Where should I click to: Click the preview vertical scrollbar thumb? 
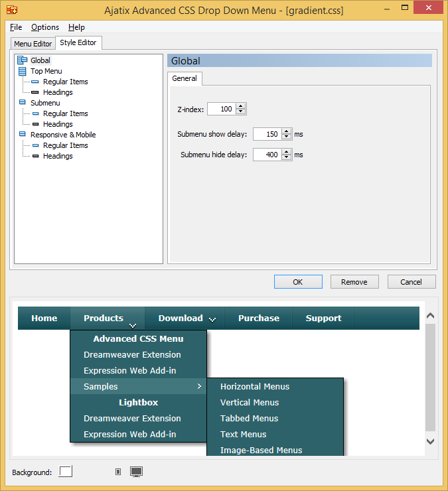[x=431, y=378]
